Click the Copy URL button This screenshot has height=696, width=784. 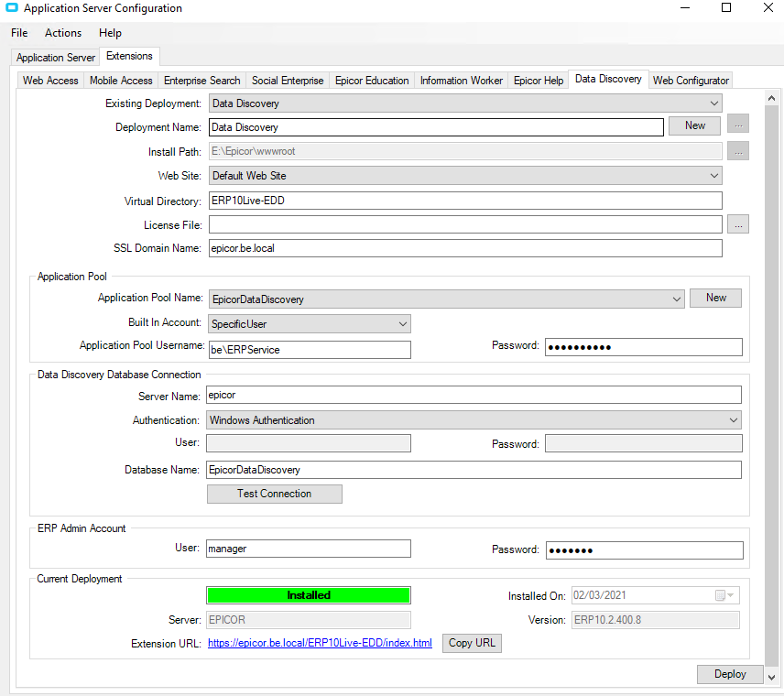pos(472,643)
